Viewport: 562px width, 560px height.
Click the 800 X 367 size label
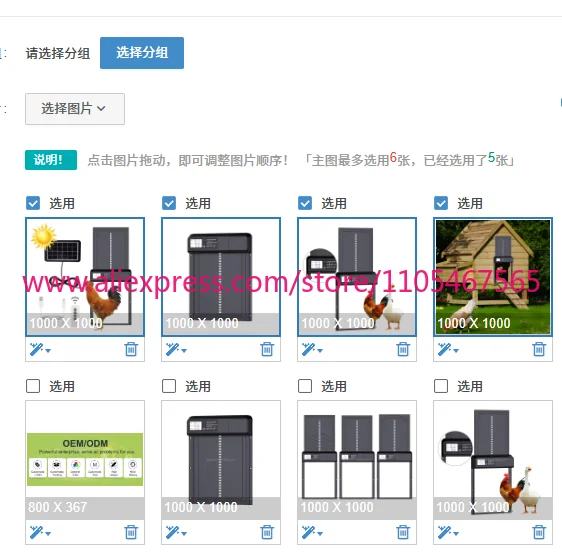57,507
